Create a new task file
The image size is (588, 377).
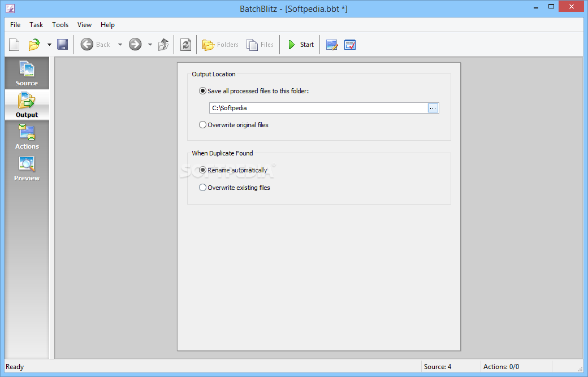14,45
